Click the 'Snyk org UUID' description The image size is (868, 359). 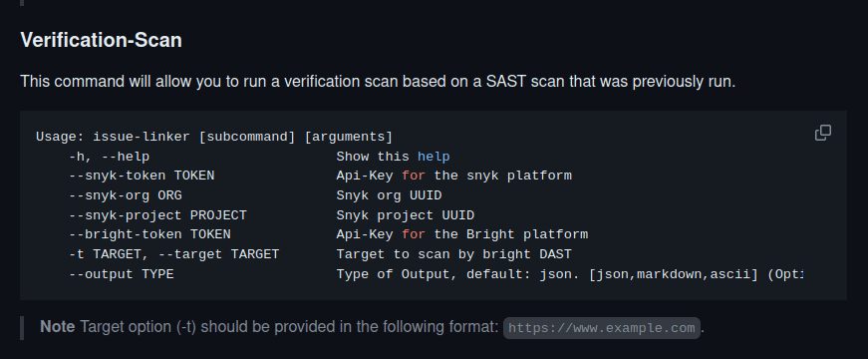click(x=390, y=195)
